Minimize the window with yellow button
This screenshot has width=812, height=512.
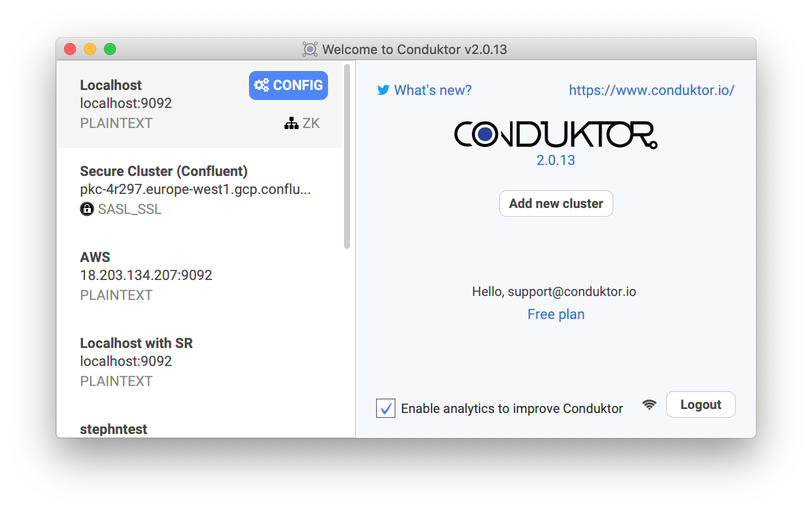[90, 49]
